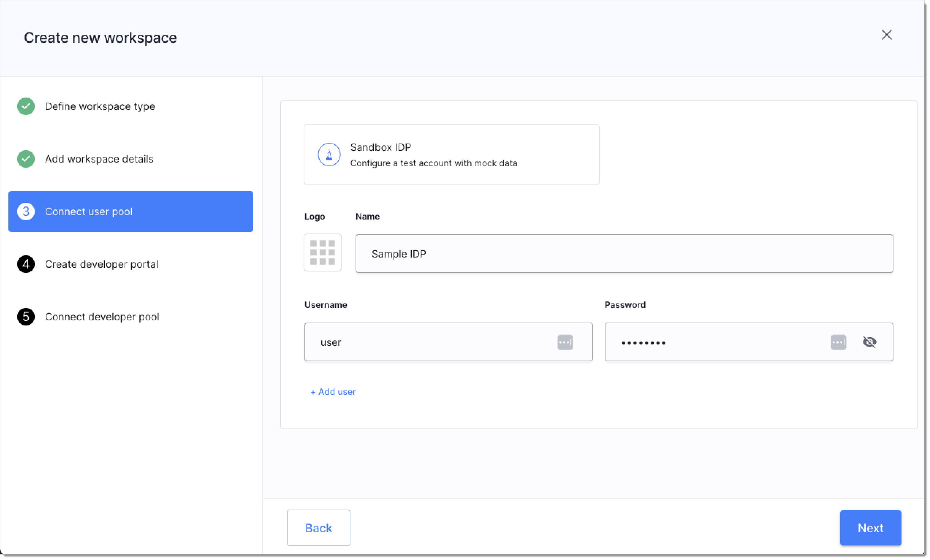Viewport: 930px width, 560px height.
Task: Click the Logo label
Action: click(x=314, y=216)
